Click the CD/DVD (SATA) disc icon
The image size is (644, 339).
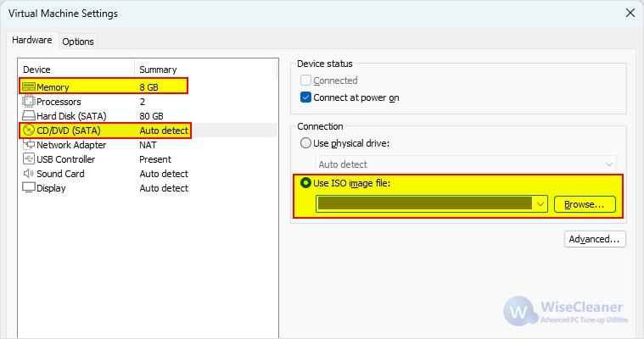(x=28, y=131)
